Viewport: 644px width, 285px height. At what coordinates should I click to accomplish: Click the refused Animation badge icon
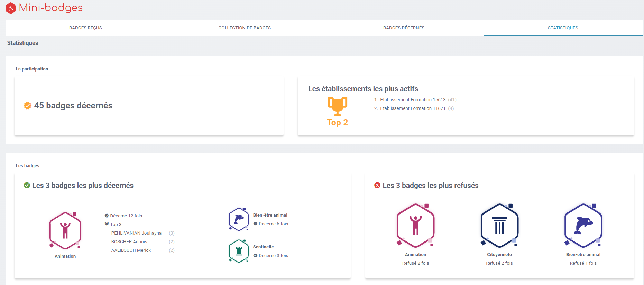[415, 226]
